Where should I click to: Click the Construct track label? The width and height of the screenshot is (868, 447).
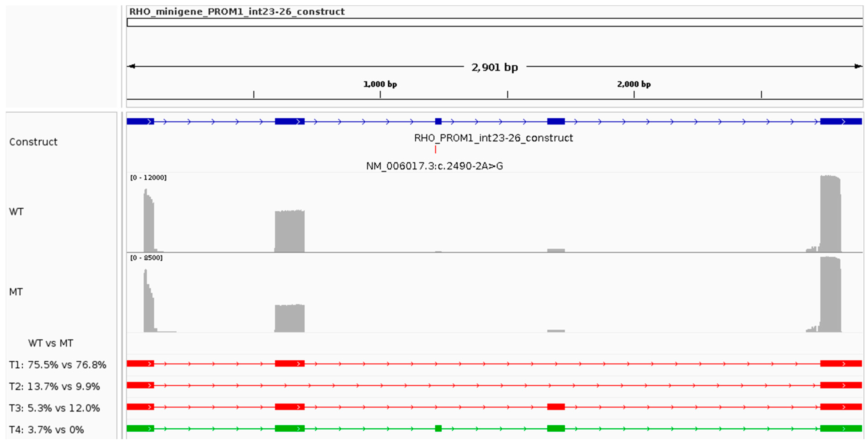pyautogui.click(x=33, y=142)
